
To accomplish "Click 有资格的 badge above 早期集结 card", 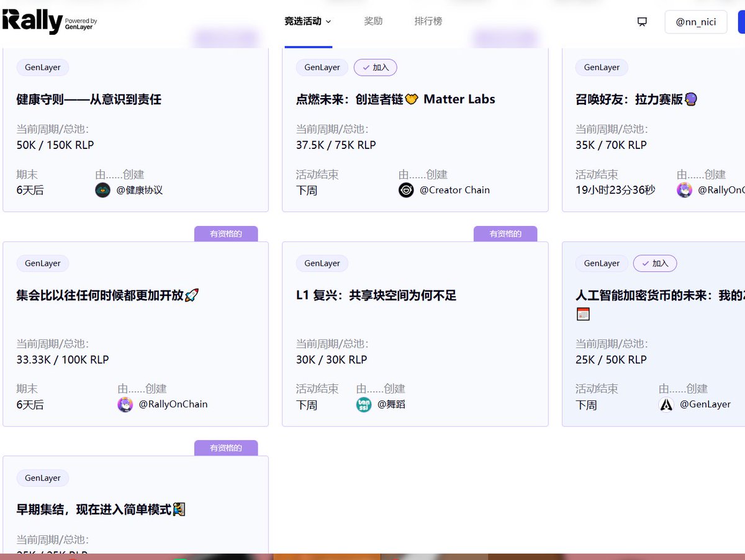I will point(226,448).
